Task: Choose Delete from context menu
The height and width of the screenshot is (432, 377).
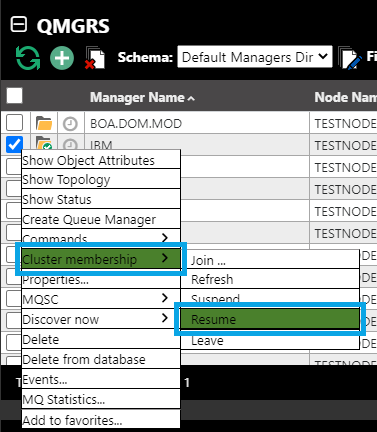Action: coord(101,339)
